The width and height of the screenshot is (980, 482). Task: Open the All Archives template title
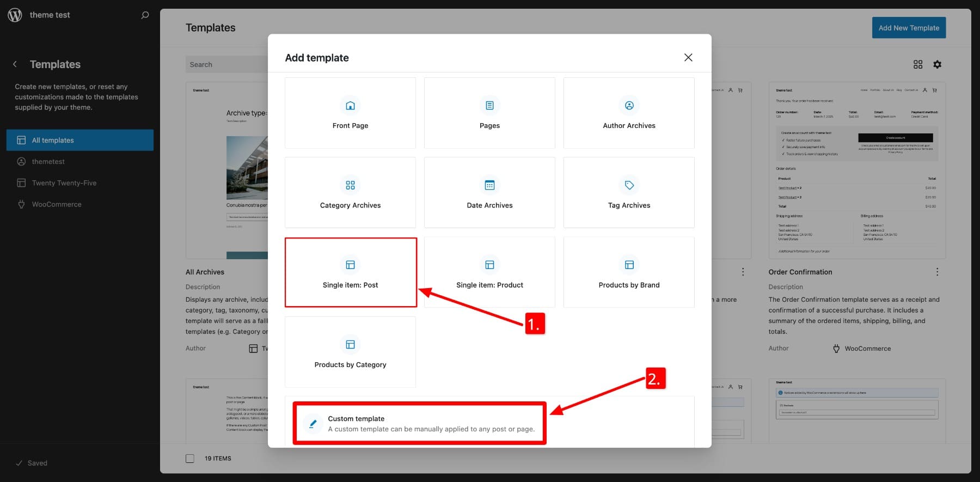pyautogui.click(x=205, y=272)
